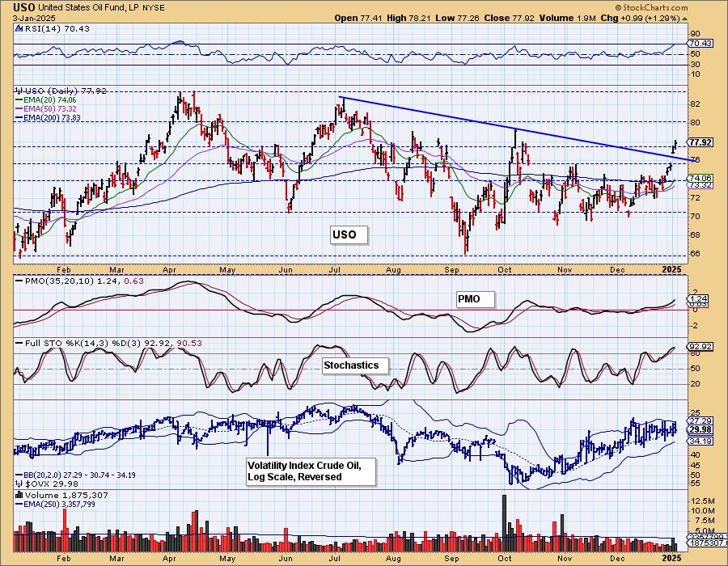This screenshot has height=566, width=728.
Task: Click the 12.5M volume axis label
Action: [x=703, y=501]
